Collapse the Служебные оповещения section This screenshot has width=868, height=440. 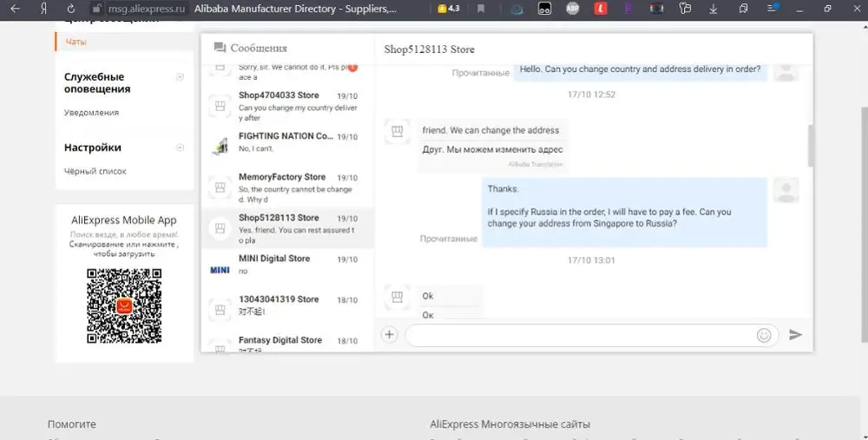pos(180,77)
